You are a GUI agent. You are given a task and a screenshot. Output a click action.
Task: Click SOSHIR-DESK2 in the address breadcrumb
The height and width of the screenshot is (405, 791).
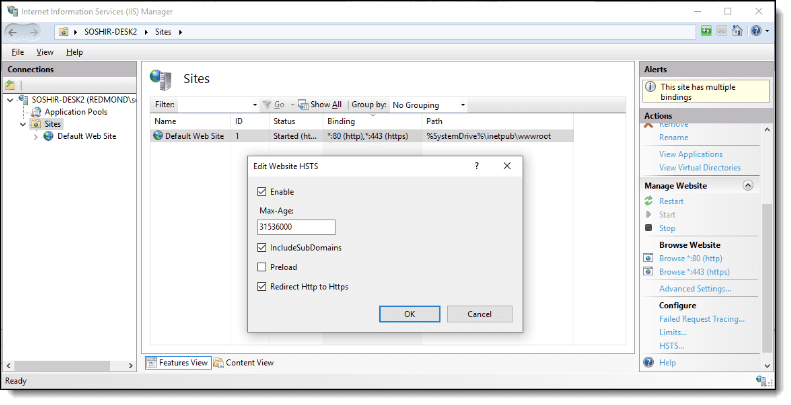pos(110,32)
